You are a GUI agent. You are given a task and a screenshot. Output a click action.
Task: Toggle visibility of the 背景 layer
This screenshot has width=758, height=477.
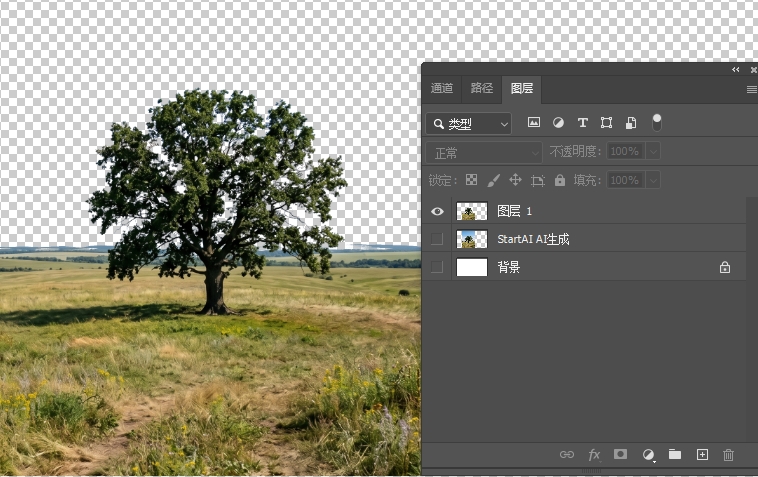click(437, 267)
